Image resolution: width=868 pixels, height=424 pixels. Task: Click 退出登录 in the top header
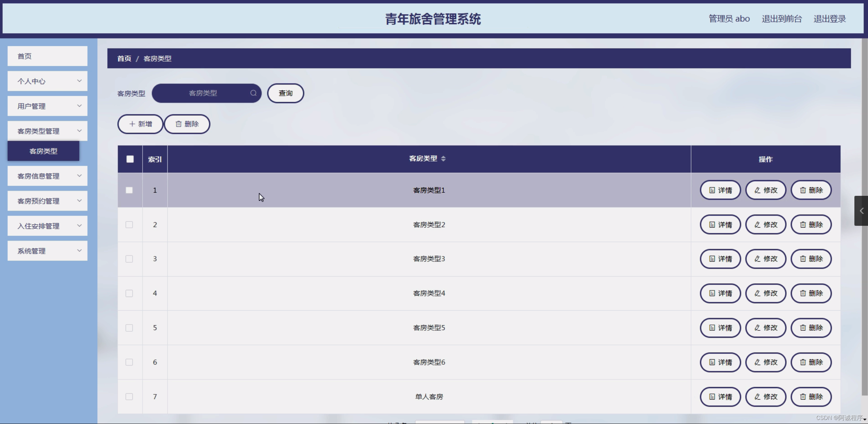pyautogui.click(x=829, y=19)
